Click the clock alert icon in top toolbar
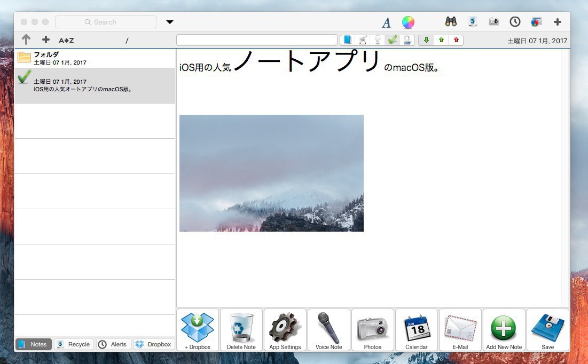Screen dimensions: 588x364 (x=515, y=22)
